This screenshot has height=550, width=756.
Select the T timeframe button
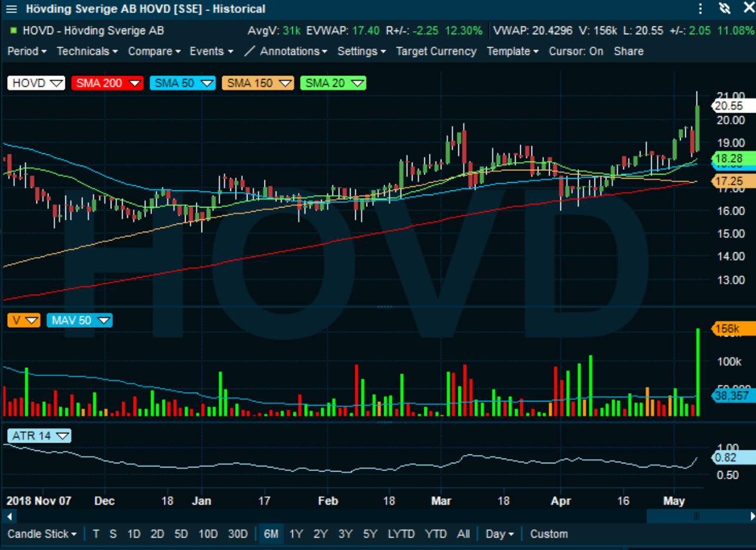[96, 534]
